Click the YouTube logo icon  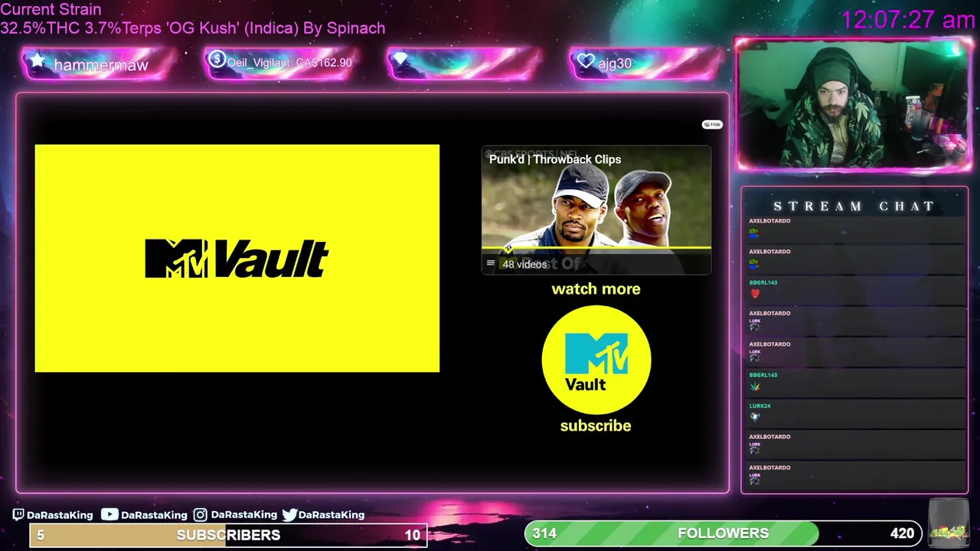(109, 515)
